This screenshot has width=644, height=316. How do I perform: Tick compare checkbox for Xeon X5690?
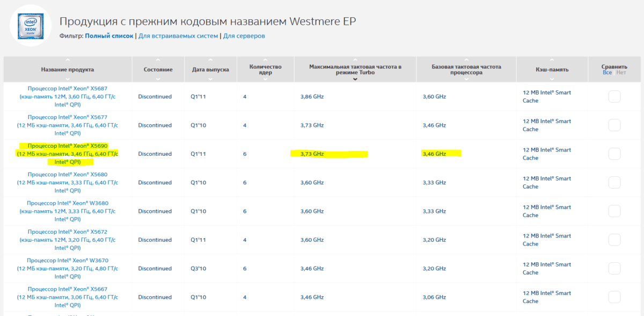click(614, 154)
